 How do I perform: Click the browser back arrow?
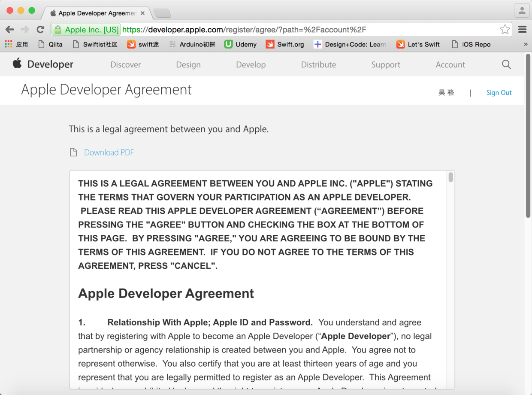point(10,30)
